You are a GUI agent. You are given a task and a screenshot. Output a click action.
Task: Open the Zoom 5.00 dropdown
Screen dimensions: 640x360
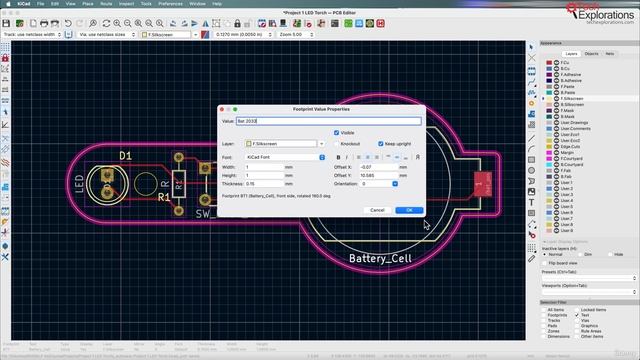click(x=296, y=35)
